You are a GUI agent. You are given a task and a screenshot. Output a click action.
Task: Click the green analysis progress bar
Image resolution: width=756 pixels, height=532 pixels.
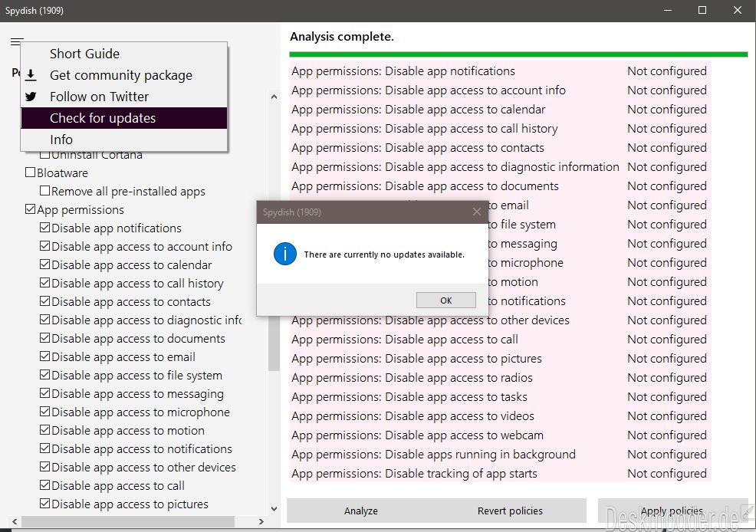pos(518,54)
